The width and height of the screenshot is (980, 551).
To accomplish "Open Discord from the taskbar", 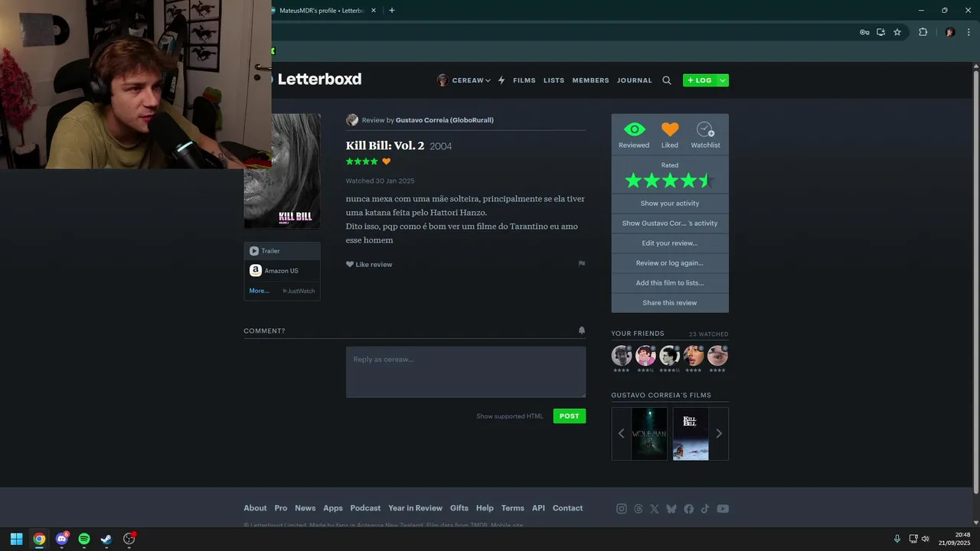I will [x=62, y=539].
